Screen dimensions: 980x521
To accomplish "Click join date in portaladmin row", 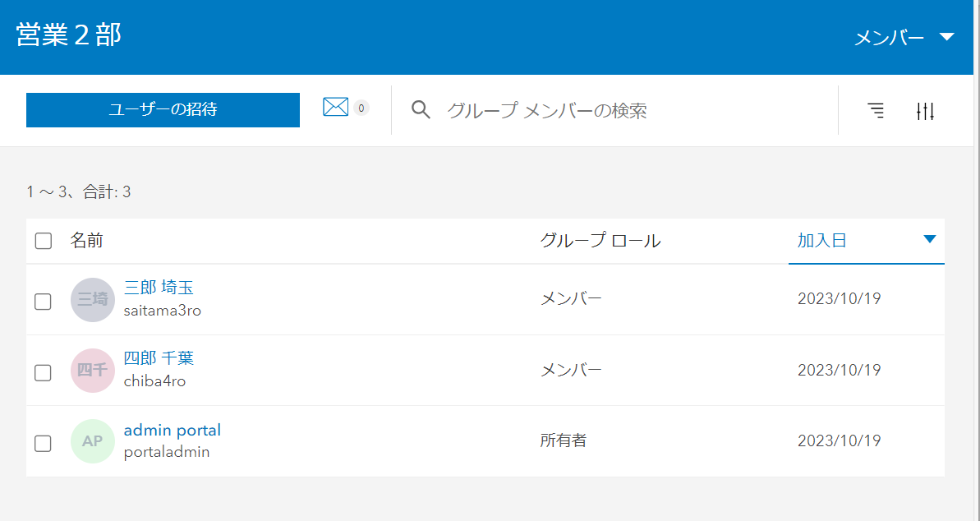I will pyautogui.click(x=840, y=440).
